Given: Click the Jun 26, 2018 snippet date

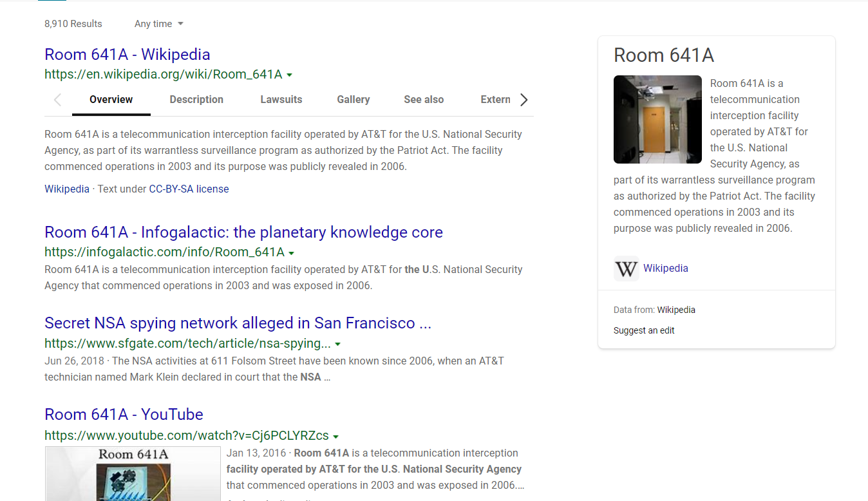Looking at the screenshot, I should tap(74, 361).
